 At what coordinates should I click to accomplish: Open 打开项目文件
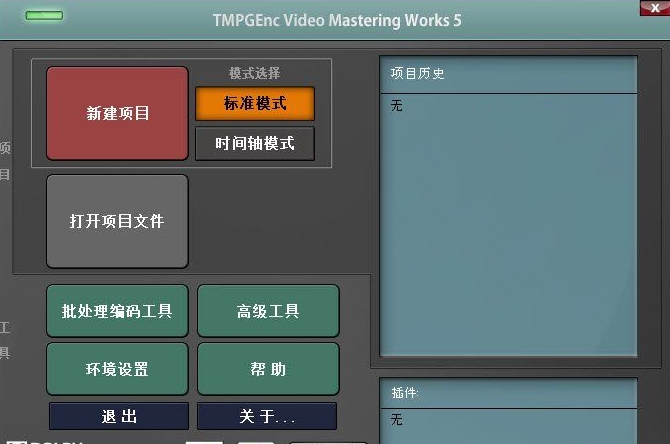point(117,221)
